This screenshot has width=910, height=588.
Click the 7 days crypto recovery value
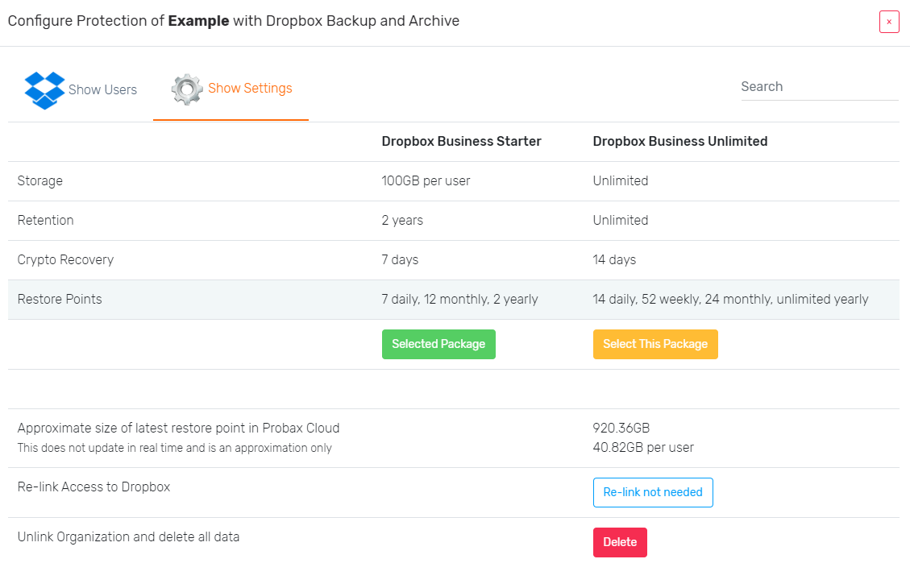[400, 260]
